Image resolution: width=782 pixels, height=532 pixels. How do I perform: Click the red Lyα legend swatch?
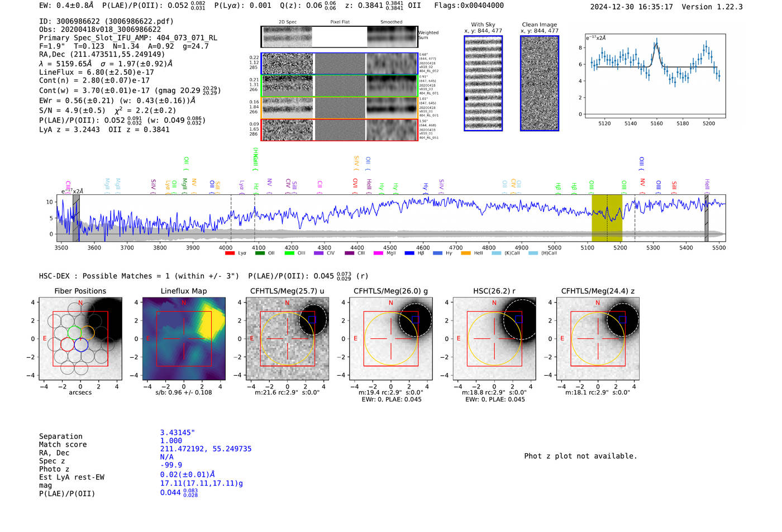(230, 253)
